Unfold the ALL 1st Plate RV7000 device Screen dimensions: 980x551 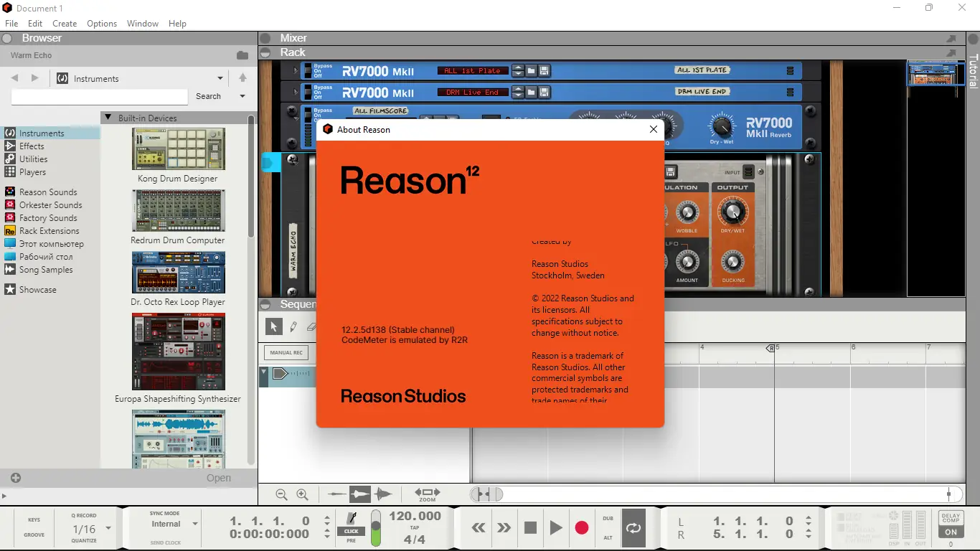[x=295, y=71]
